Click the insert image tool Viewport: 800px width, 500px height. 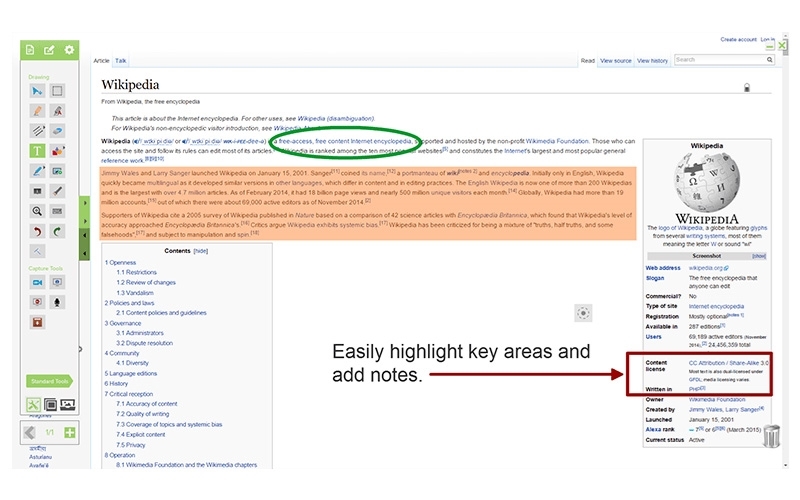click(57, 171)
